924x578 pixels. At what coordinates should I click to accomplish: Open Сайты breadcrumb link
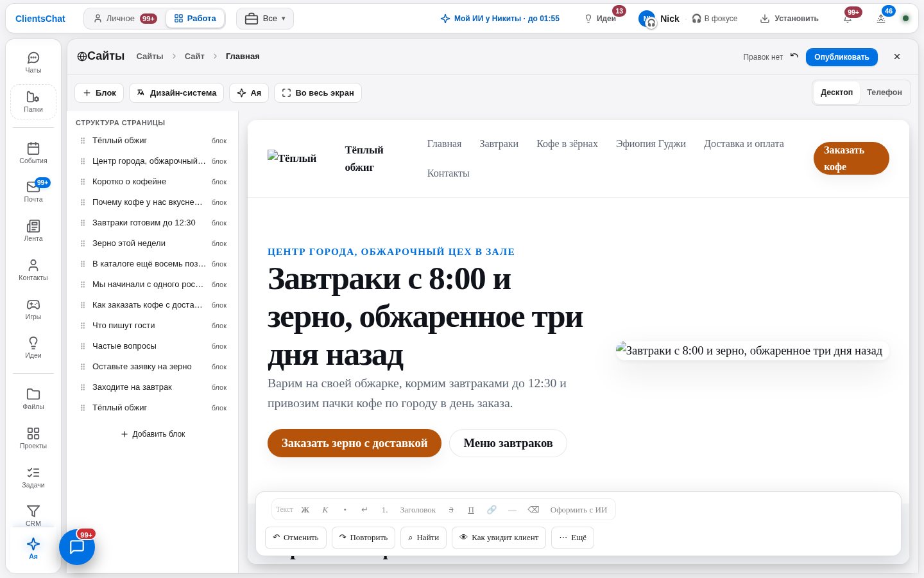point(150,57)
